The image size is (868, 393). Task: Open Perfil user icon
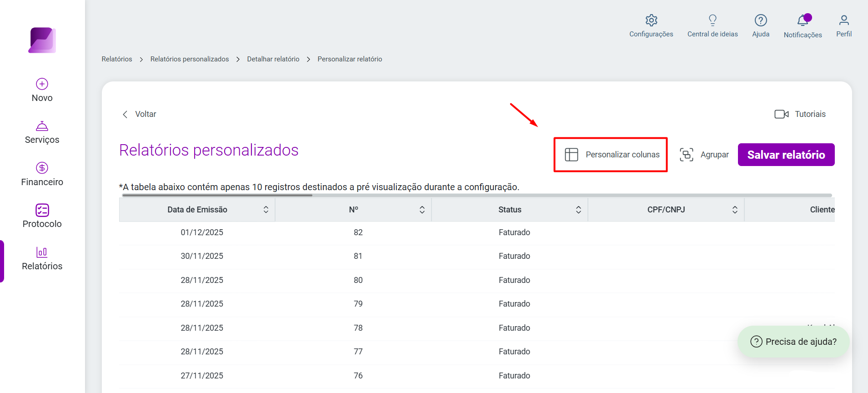844,20
